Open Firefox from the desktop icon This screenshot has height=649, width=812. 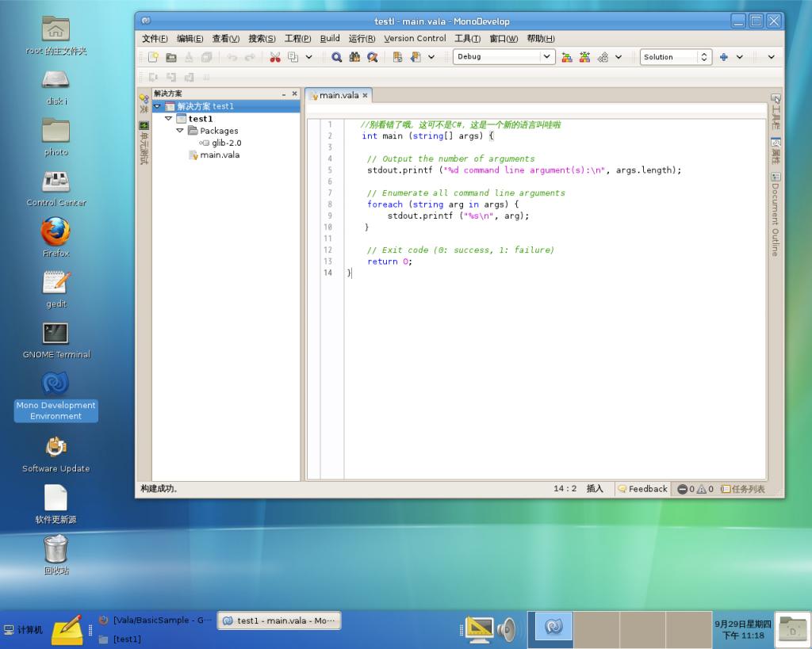tap(56, 237)
